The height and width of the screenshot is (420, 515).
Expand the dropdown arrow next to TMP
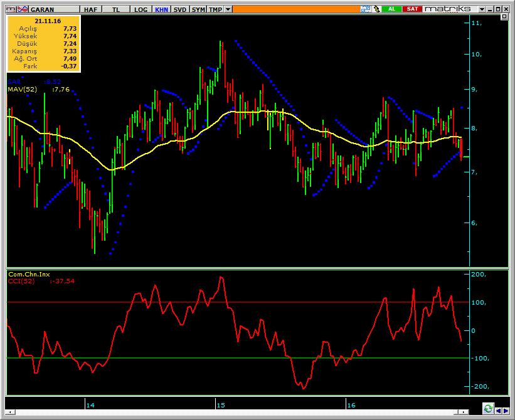click(x=228, y=9)
